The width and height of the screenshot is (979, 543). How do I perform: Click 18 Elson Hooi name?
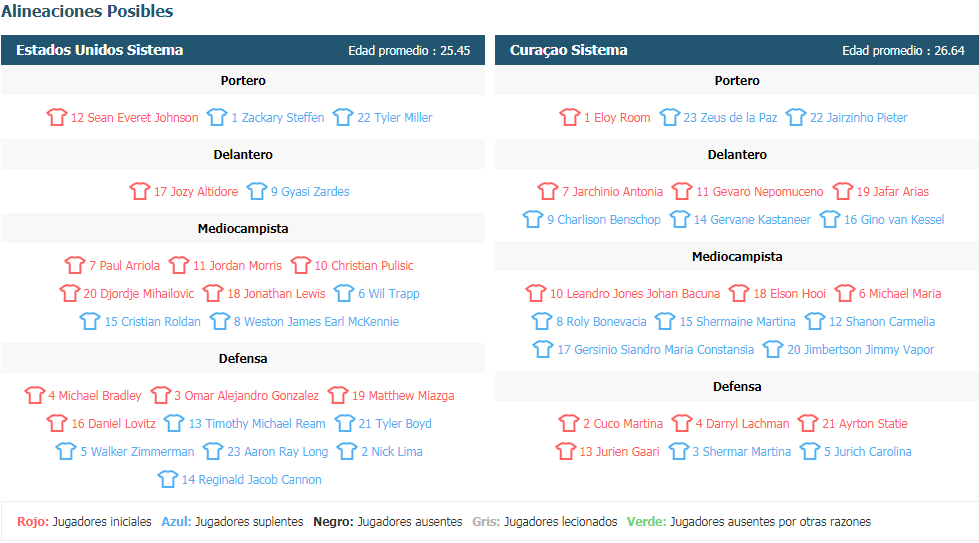pyautogui.click(x=789, y=293)
